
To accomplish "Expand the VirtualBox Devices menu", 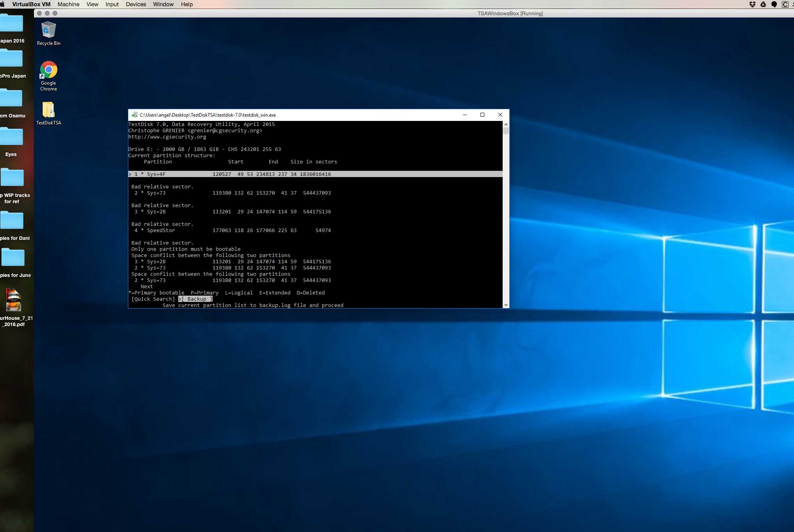I will click(x=135, y=5).
